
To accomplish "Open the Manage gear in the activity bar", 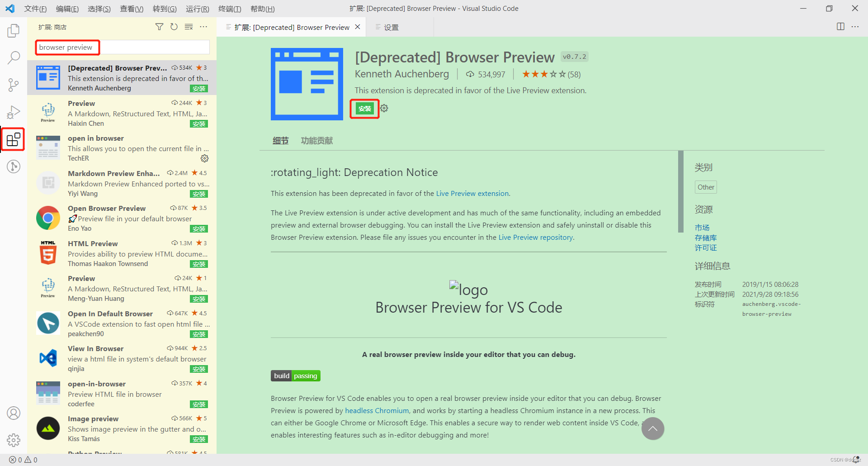I will coord(14,440).
